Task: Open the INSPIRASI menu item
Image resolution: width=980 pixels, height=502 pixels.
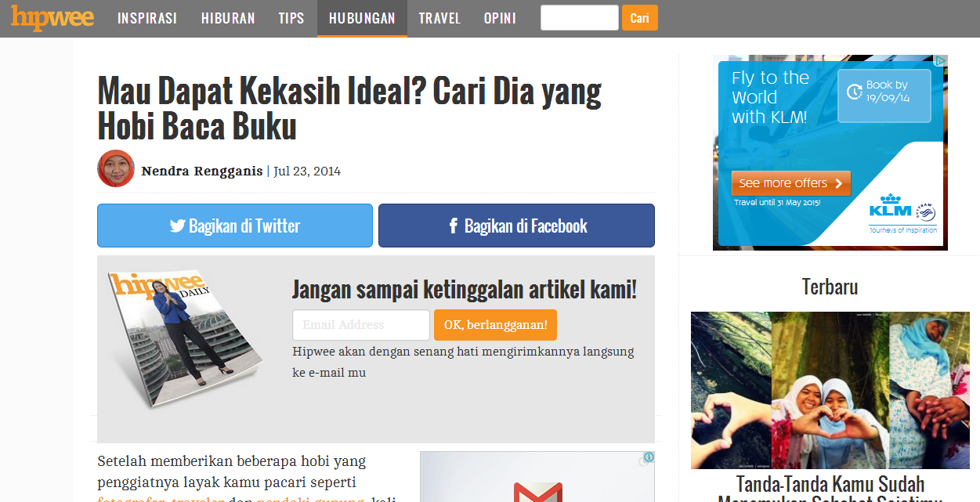Action: tap(147, 18)
